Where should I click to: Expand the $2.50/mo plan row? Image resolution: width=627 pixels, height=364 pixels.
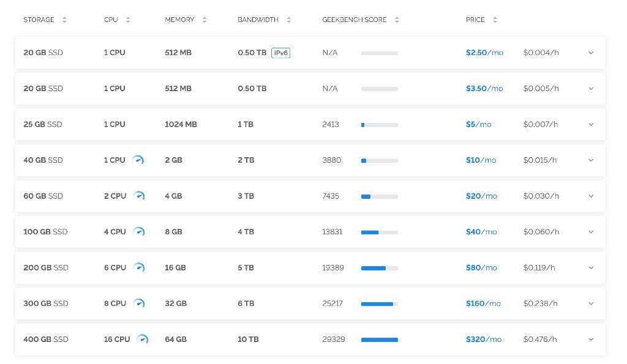591,53
